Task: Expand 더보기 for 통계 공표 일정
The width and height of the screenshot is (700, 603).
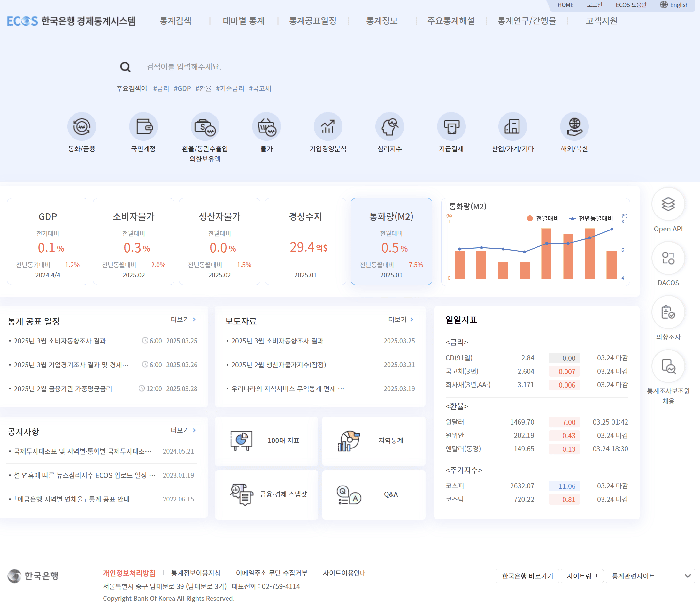Action: click(183, 320)
